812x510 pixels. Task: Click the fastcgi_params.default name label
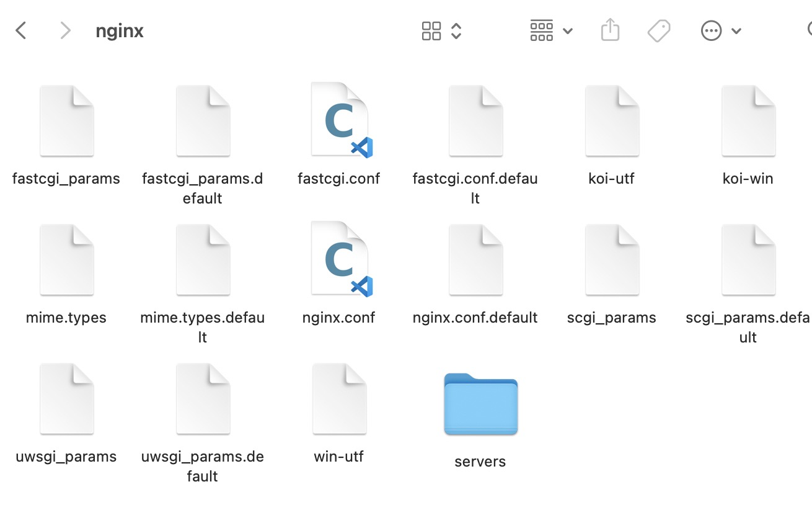(x=203, y=189)
